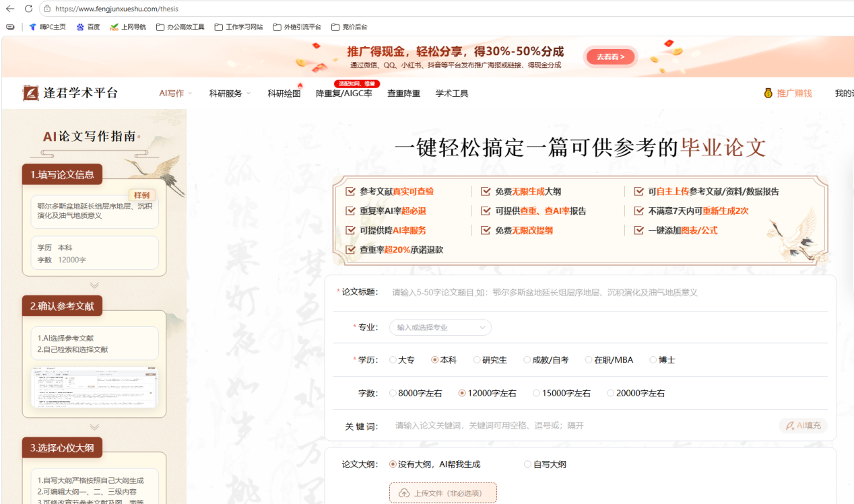Click the leftmost bookmarks bar icon
854x504 pixels.
(10, 27)
